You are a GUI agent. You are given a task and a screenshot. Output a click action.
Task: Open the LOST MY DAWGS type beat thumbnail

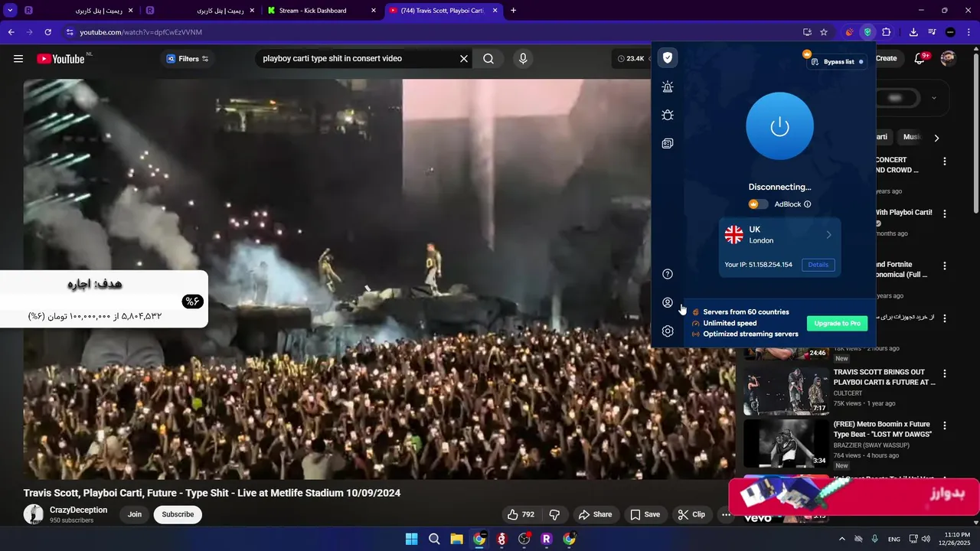[786, 443]
